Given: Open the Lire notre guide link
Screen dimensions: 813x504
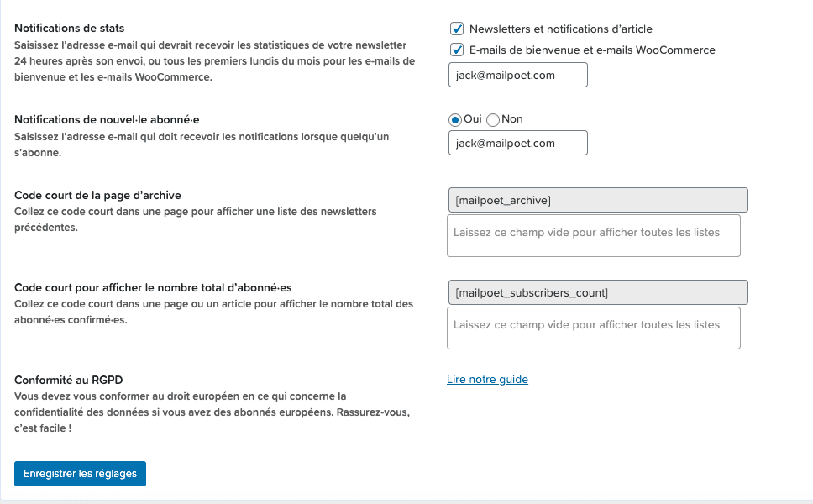Looking at the screenshot, I should [x=487, y=380].
